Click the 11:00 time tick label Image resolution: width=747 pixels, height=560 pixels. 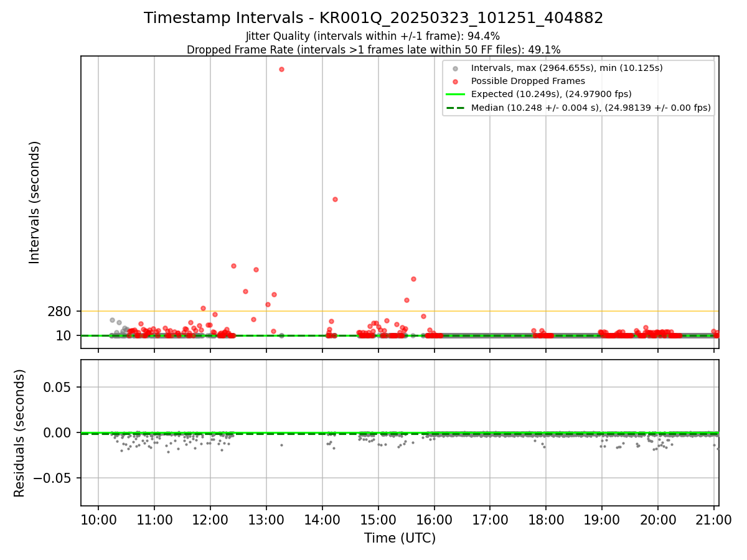(154, 520)
